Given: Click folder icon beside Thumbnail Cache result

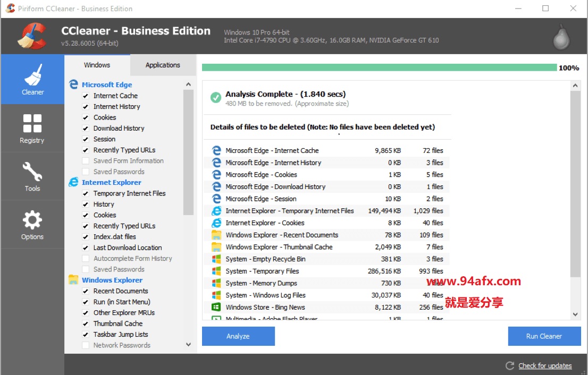Looking at the screenshot, I should tap(216, 247).
